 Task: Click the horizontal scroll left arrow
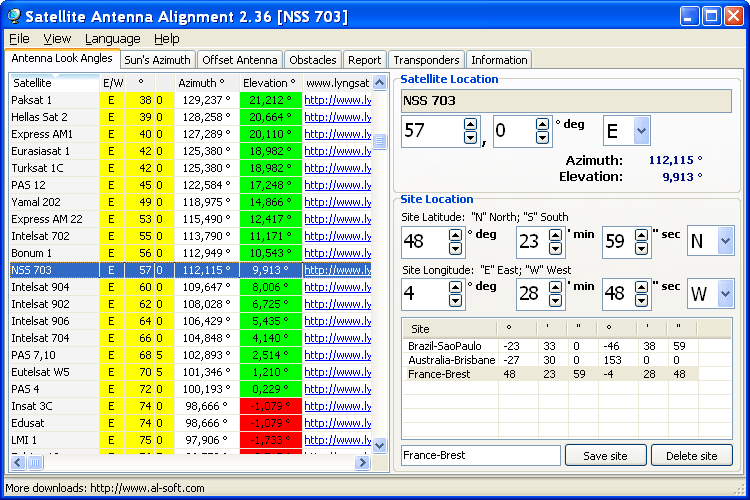(18, 462)
